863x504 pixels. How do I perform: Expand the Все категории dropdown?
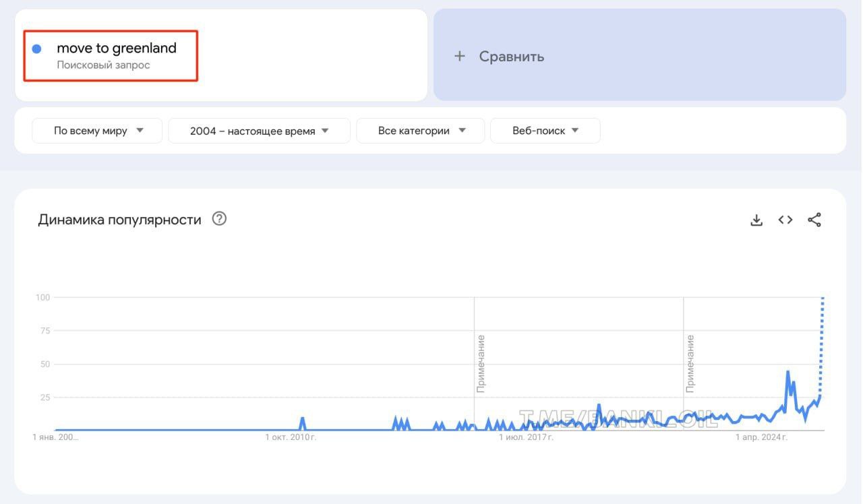pyautogui.click(x=421, y=131)
